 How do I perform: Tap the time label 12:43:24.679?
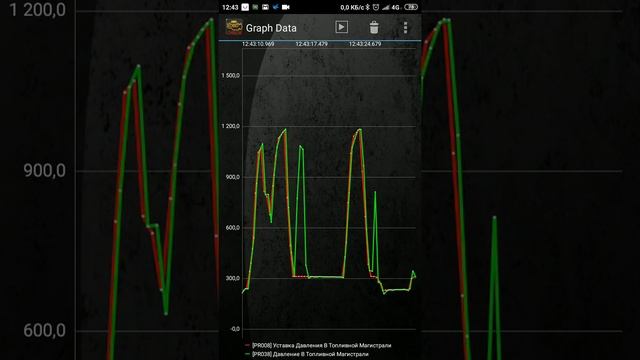pyautogui.click(x=365, y=44)
